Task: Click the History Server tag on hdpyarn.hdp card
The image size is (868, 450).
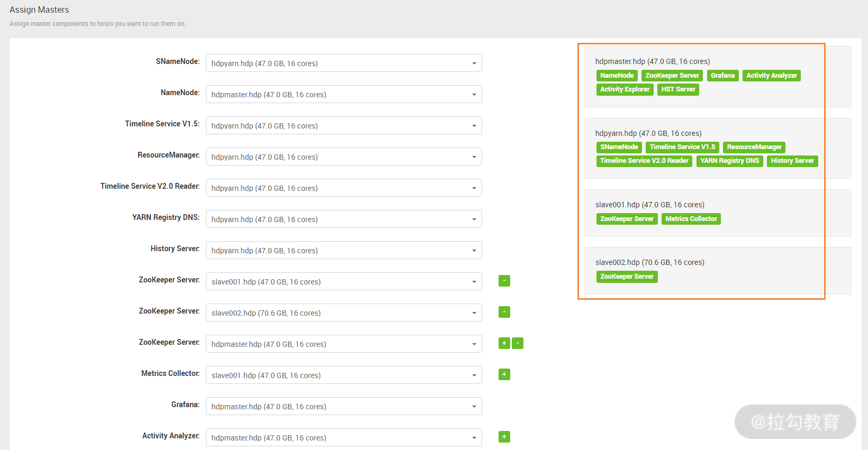Action: [x=792, y=161]
